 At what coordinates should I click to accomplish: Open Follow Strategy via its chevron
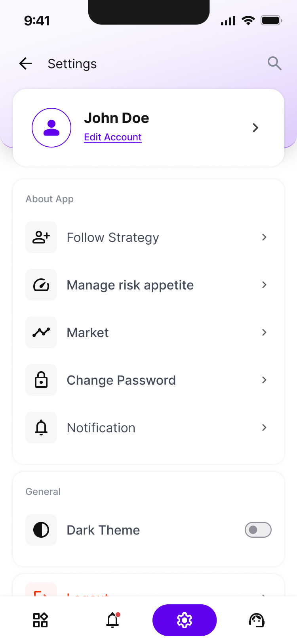264,237
